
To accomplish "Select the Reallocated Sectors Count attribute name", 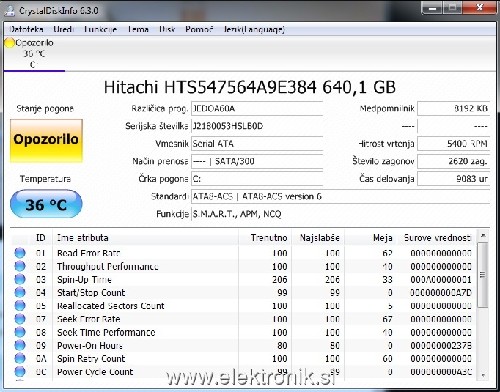I will coord(111,306).
